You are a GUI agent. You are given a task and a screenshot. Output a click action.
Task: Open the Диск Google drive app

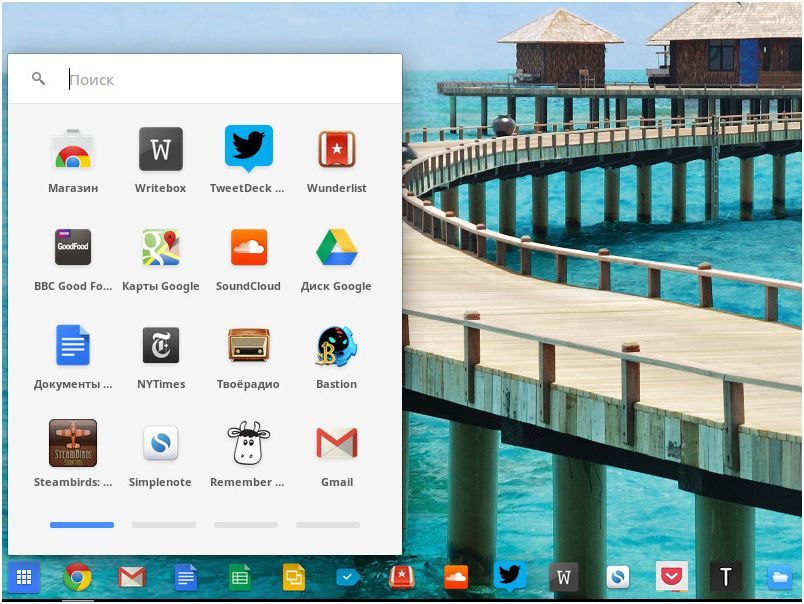pos(336,246)
